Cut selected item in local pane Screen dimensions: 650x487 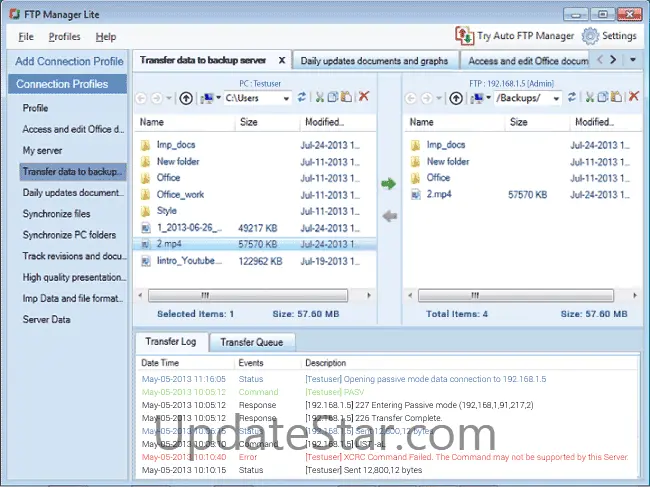point(320,97)
